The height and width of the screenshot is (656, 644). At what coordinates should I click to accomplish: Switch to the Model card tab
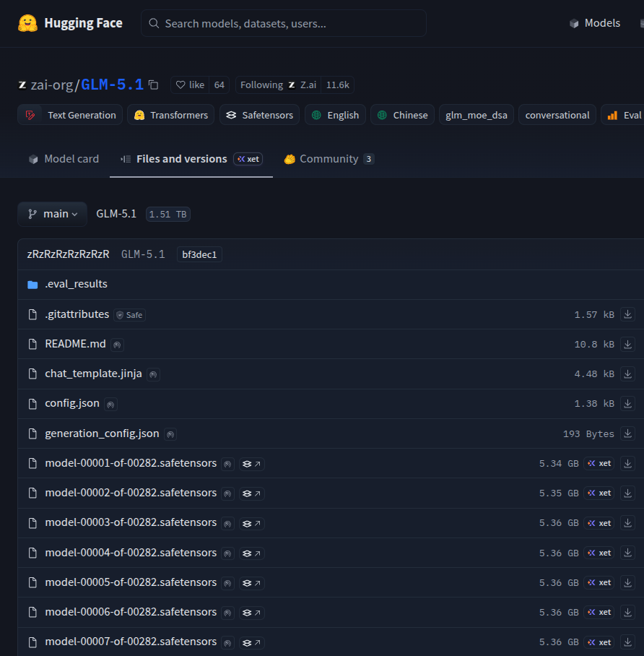point(64,159)
